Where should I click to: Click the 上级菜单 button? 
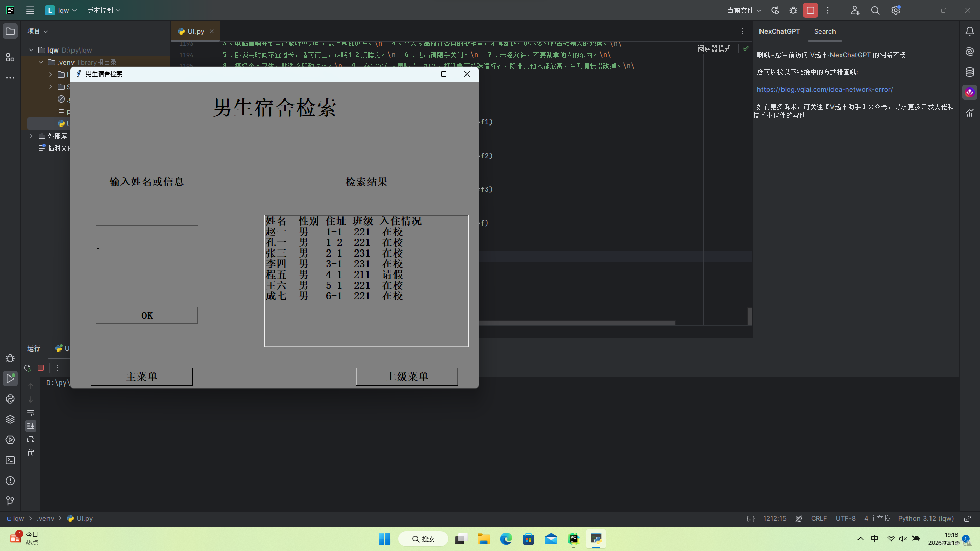click(407, 377)
